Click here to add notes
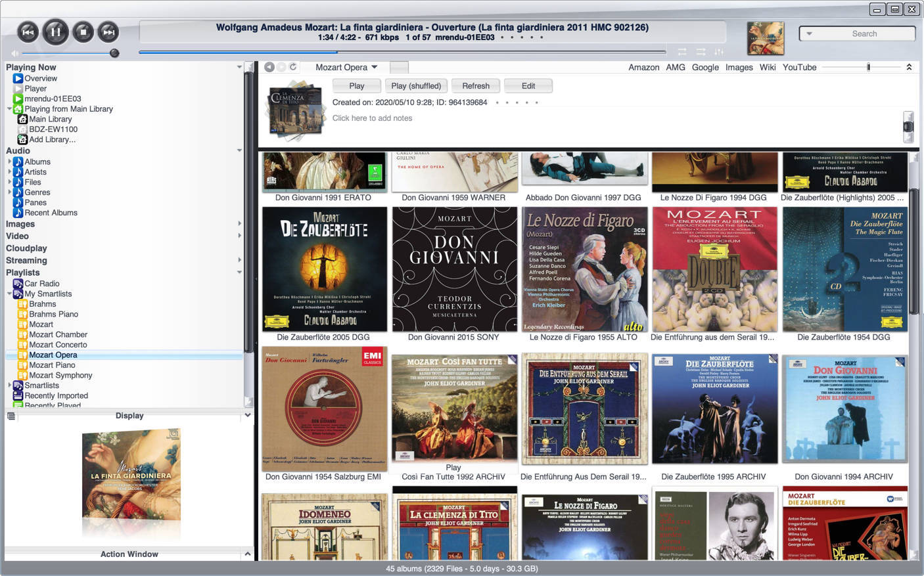The image size is (924, 576). [x=372, y=118]
